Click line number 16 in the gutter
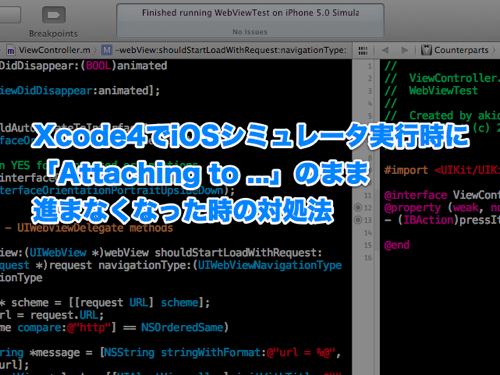500x375 pixels. pos(368,258)
